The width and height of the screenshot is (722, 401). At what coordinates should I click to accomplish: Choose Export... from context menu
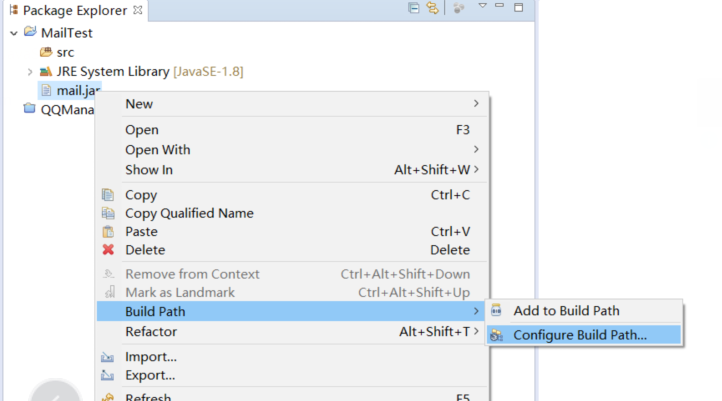pyautogui.click(x=293, y=376)
